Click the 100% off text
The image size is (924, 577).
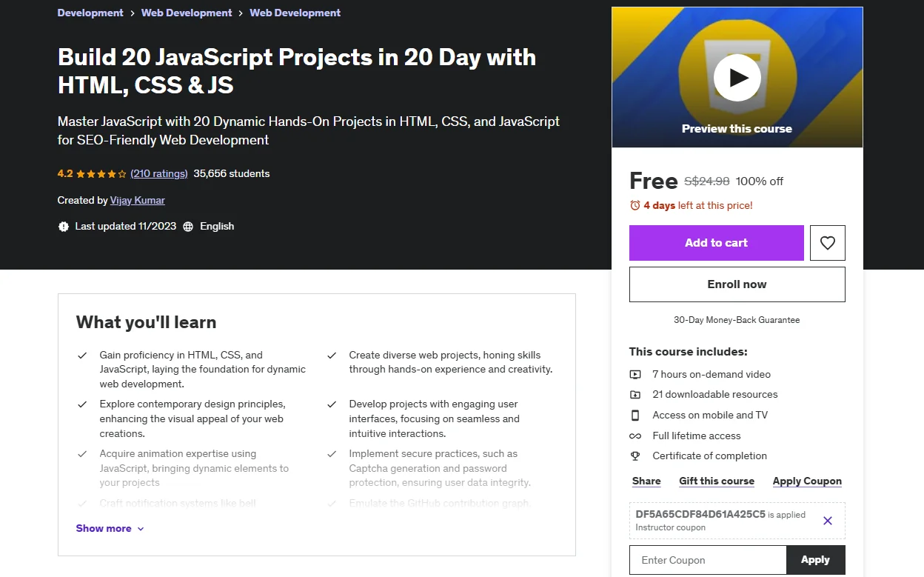point(760,181)
